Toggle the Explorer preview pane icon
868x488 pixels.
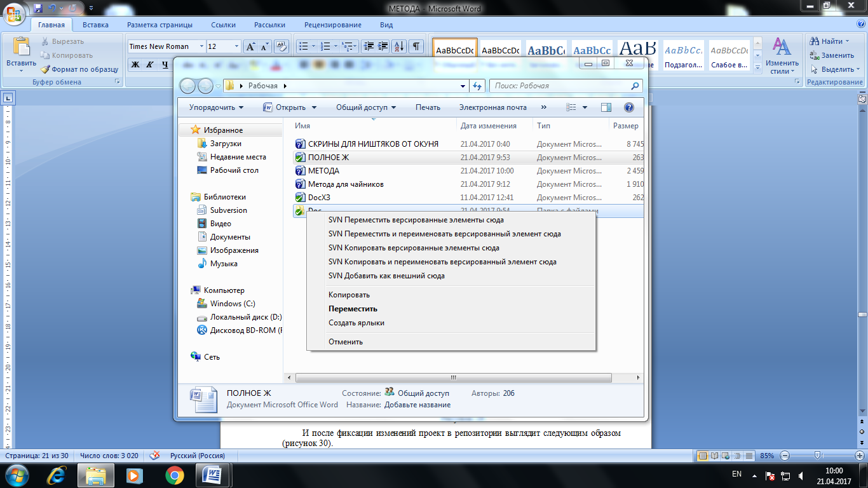(606, 107)
